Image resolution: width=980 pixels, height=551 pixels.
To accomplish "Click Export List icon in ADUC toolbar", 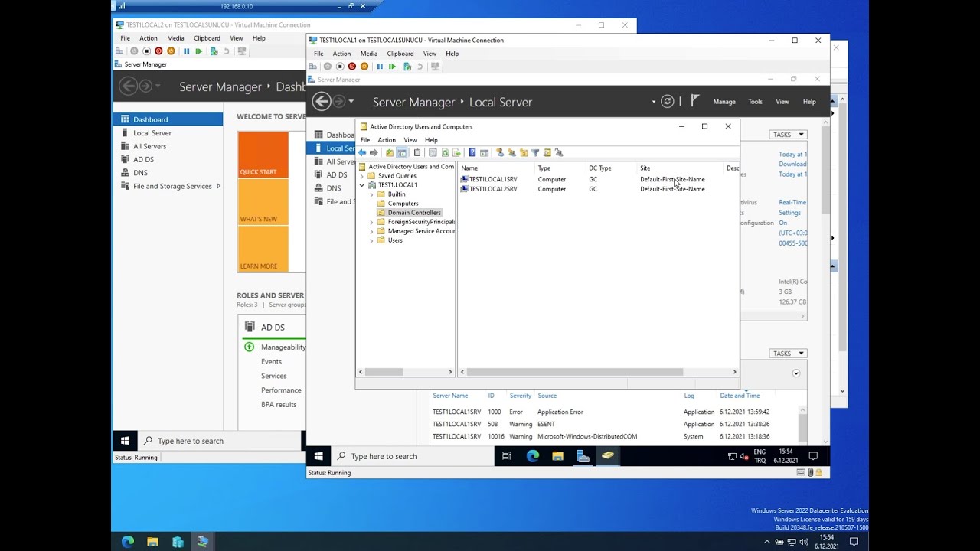I will pyautogui.click(x=457, y=152).
